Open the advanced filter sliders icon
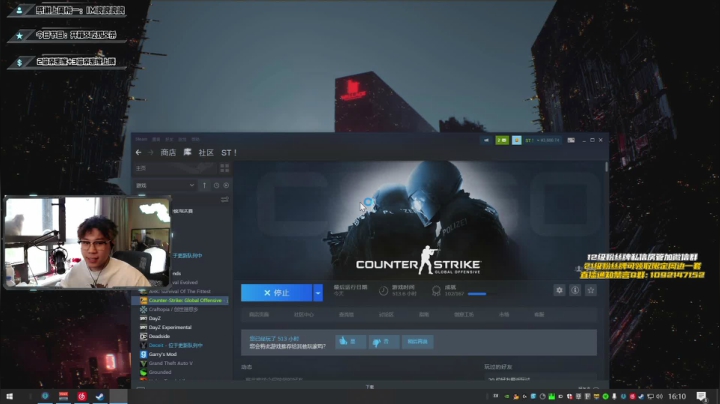Viewport: 720px width, 404px height. [225, 200]
